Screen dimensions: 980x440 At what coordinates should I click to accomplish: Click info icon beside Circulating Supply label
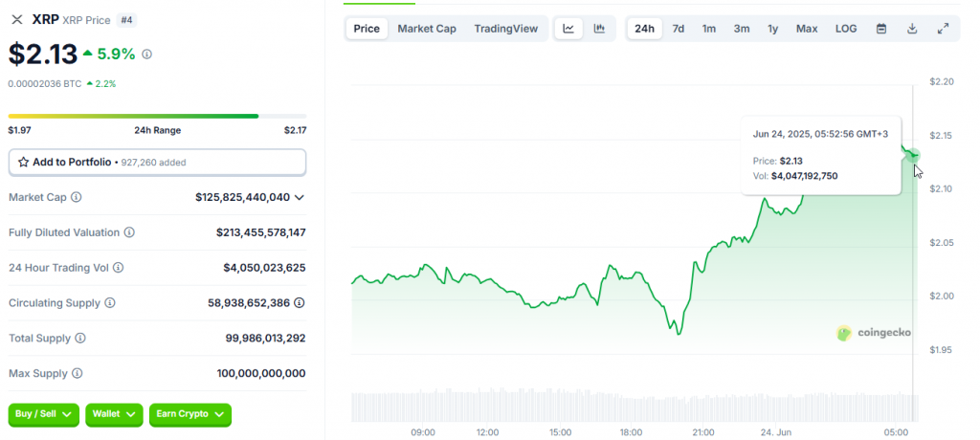[x=110, y=303]
